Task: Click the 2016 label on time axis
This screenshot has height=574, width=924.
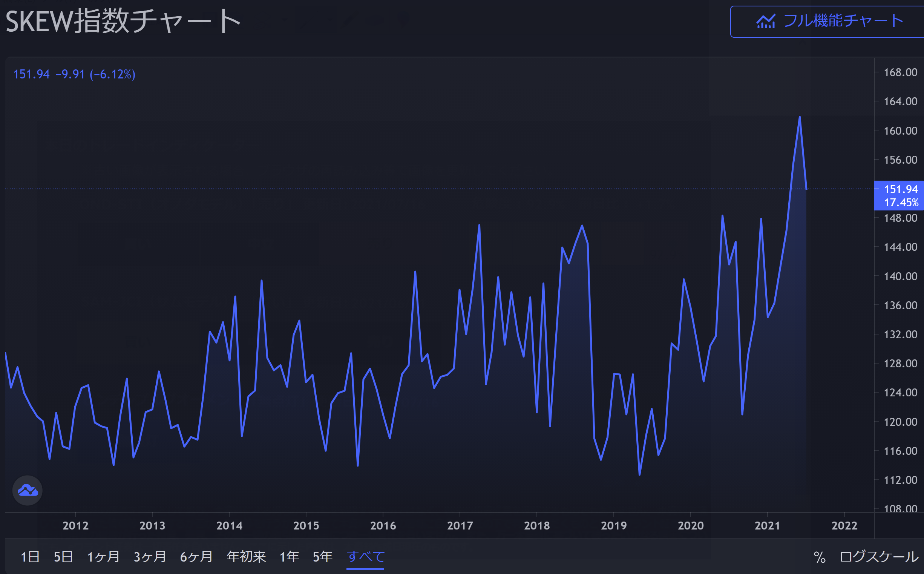Action: coord(383,526)
